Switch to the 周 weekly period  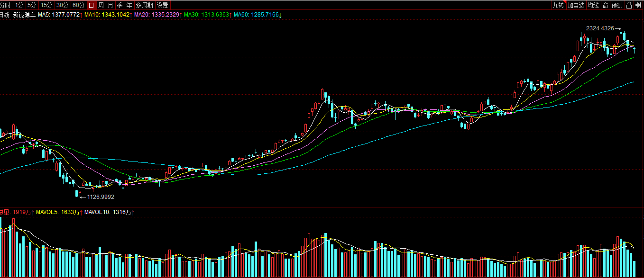pos(101,5)
